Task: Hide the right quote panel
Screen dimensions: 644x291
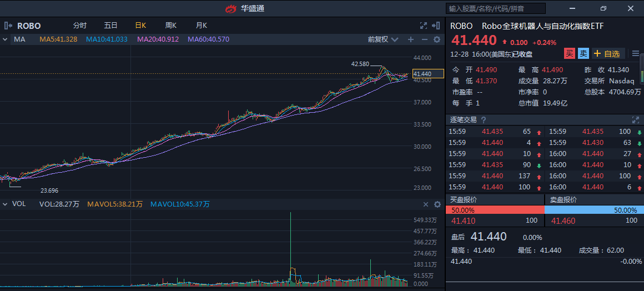Action: click(436, 26)
